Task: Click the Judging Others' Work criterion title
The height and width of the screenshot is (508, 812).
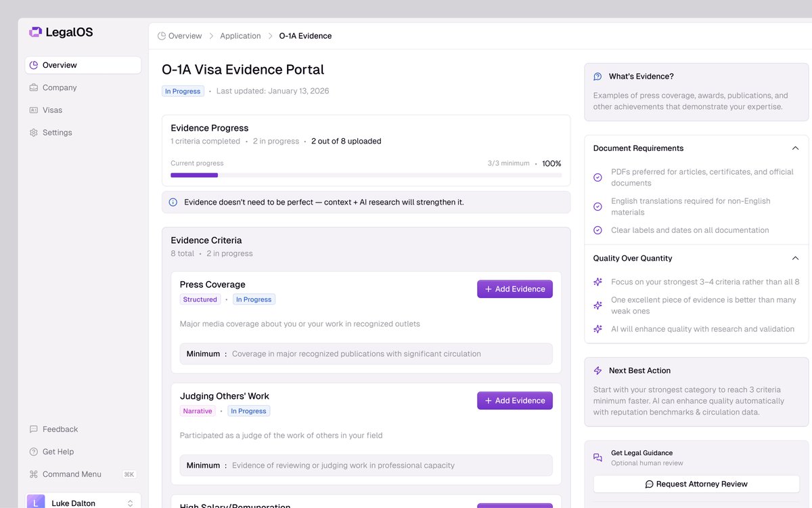Action: pos(225,396)
